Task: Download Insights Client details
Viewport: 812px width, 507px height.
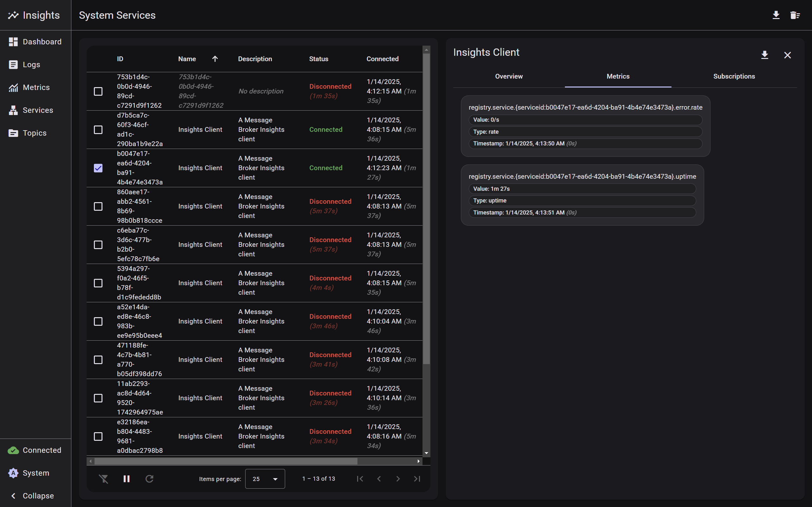Action: coord(764,55)
